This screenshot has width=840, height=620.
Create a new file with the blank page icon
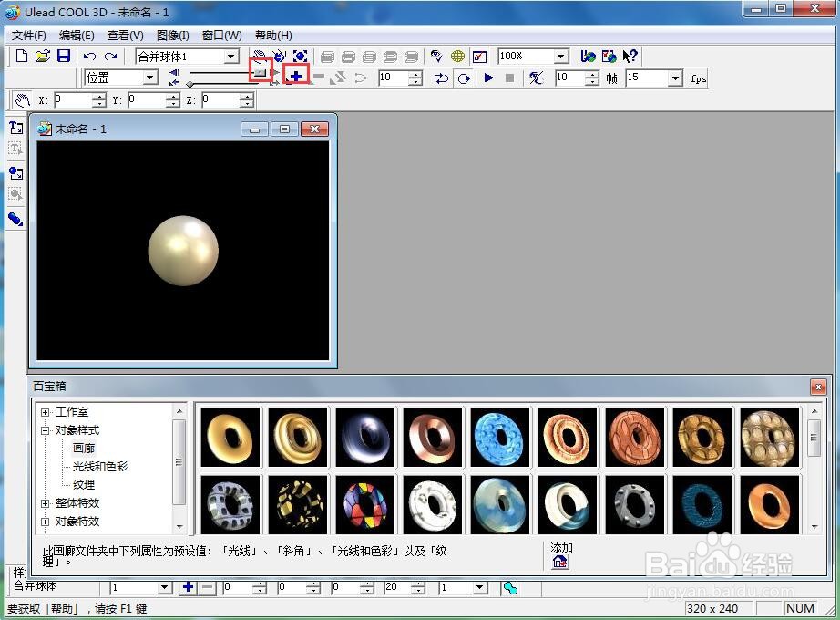[x=22, y=56]
